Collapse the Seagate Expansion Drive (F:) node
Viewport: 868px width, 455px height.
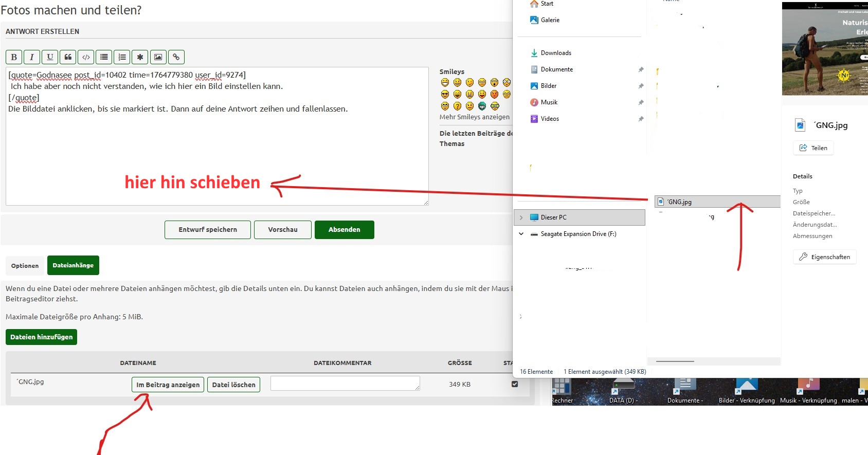[521, 234]
